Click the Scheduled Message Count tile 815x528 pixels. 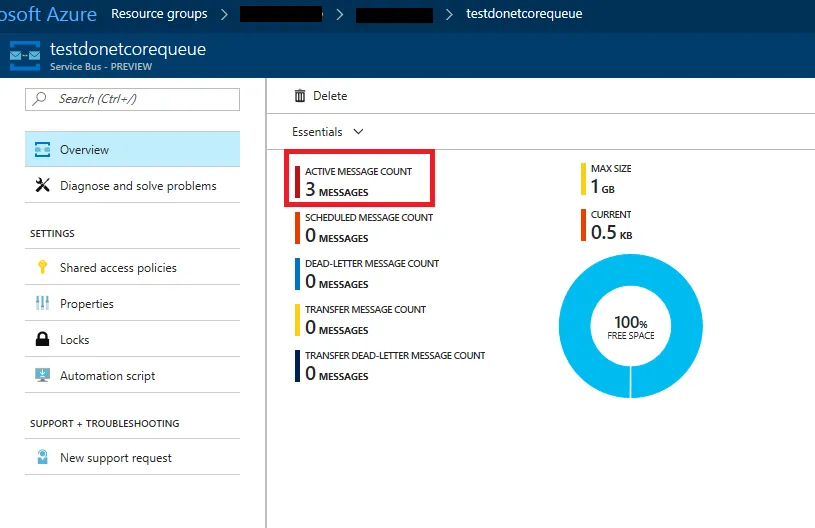(x=364, y=228)
